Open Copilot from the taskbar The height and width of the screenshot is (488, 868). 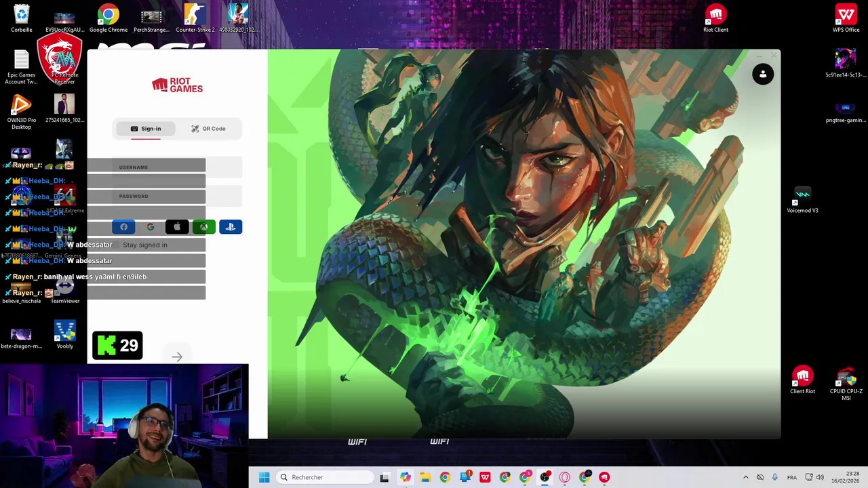pos(405,477)
